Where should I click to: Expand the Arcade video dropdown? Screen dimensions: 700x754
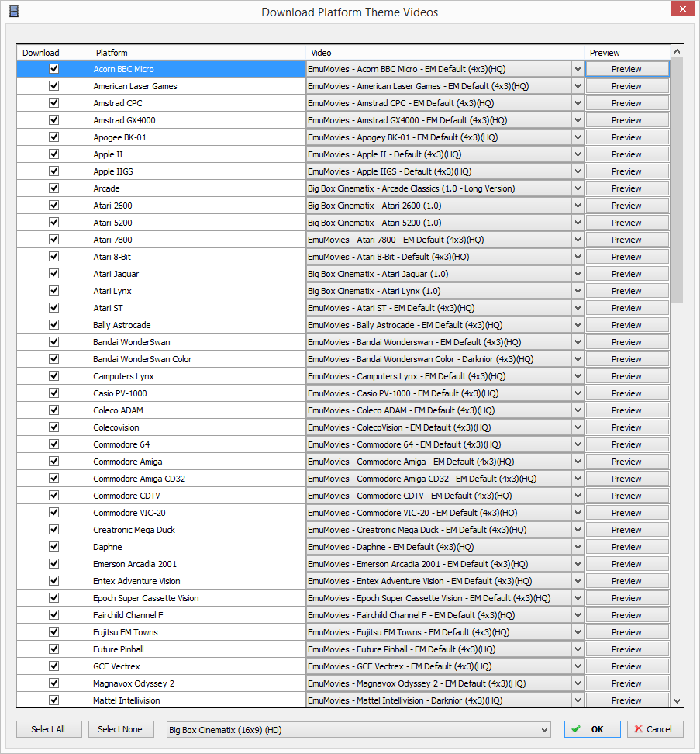point(578,188)
